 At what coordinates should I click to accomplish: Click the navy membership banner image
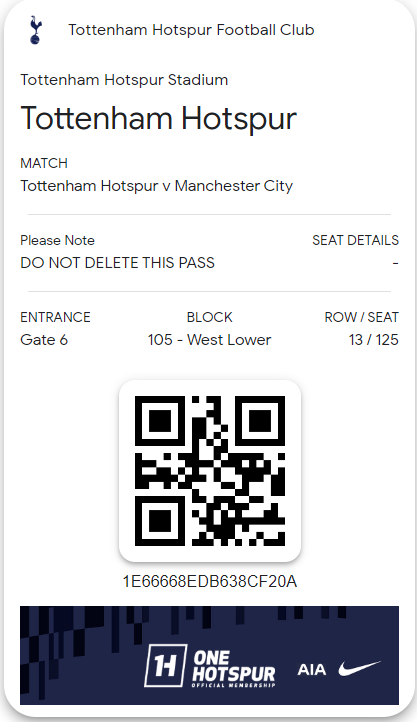(209, 655)
